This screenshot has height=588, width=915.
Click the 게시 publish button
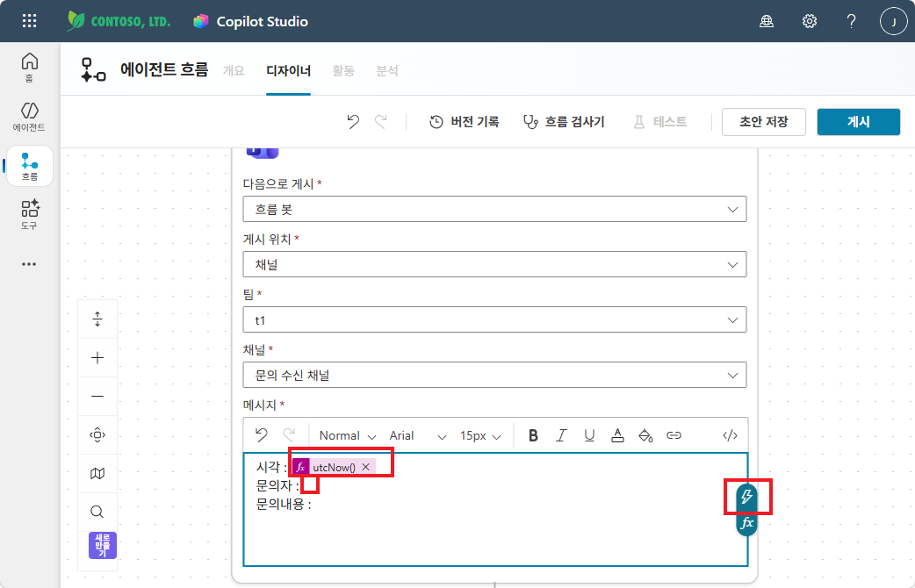pos(859,122)
